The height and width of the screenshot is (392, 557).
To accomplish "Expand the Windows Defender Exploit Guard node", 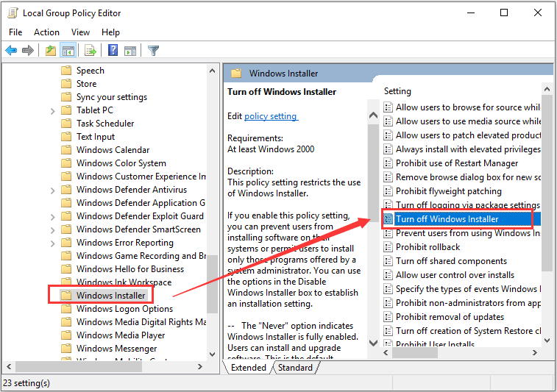I will coord(52,217).
